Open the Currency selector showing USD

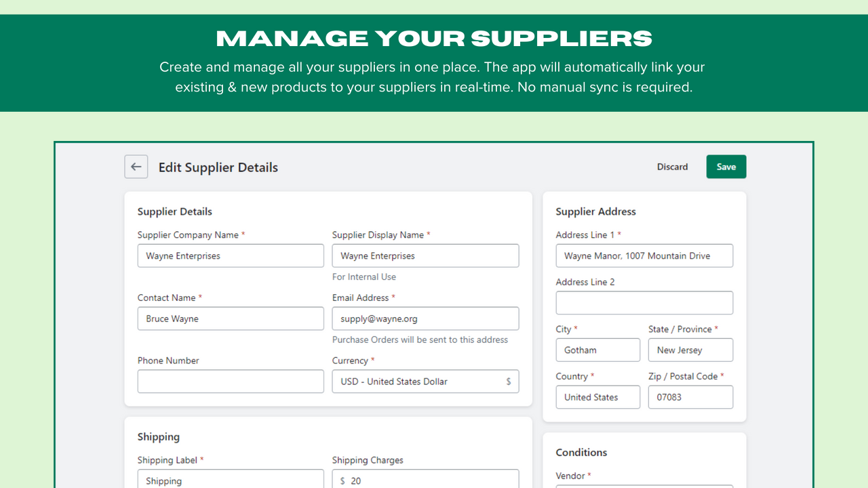[x=425, y=381]
